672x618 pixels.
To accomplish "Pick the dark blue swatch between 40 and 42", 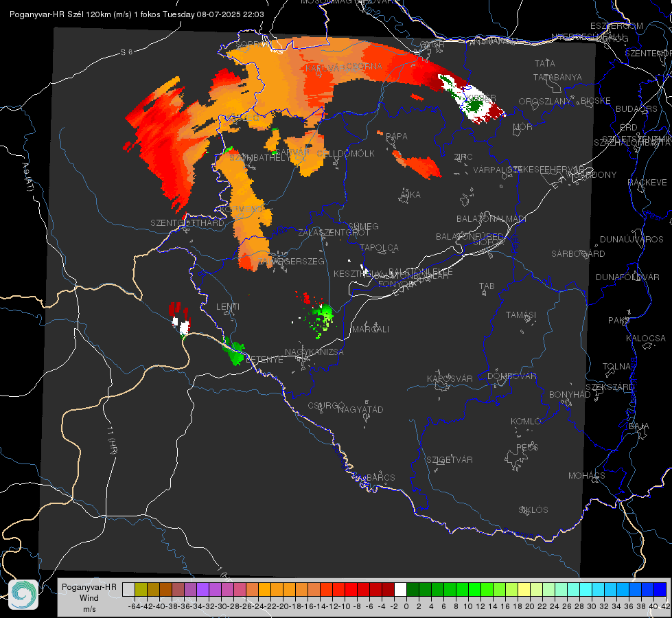I will tap(660, 590).
